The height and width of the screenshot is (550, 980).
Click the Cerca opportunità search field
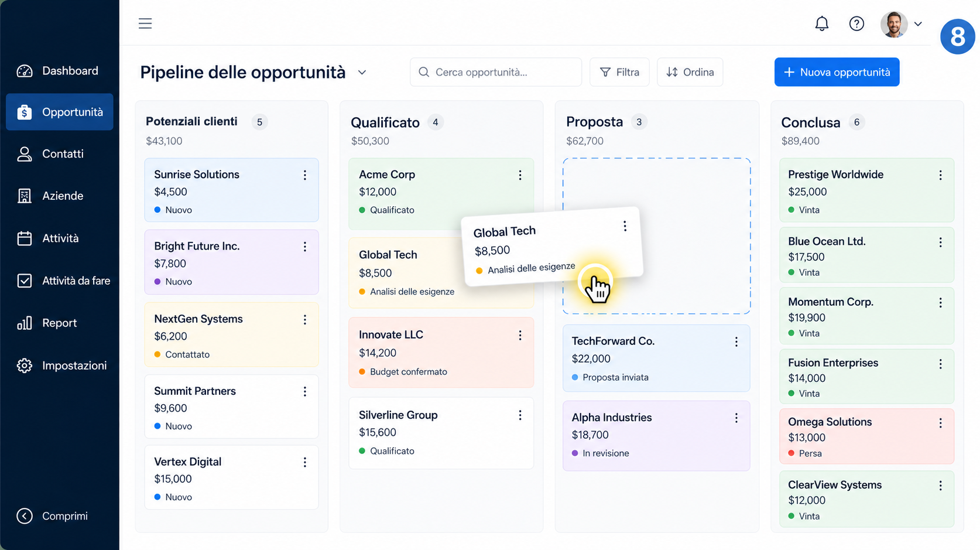point(496,72)
